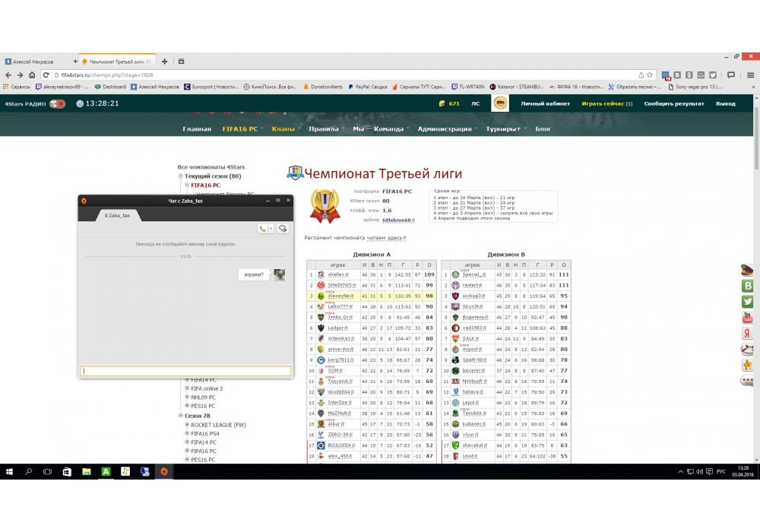Open the Windows Store taskbar icon
The width and height of the screenshot is (760, 532).
click(x=66, y=472)
